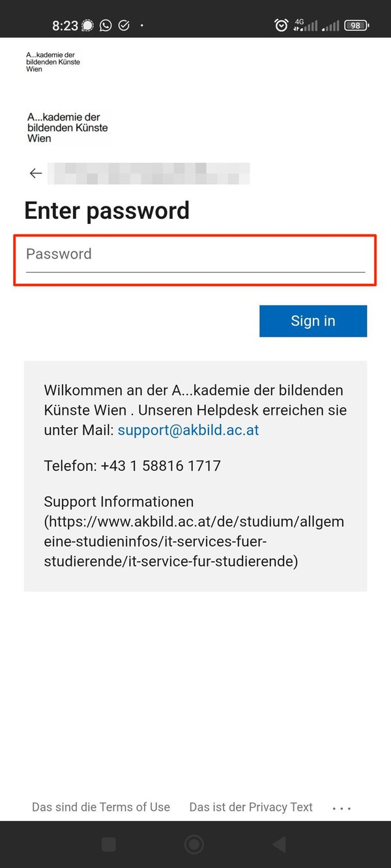Tap the back arrow next to the account

click(36, 173)
